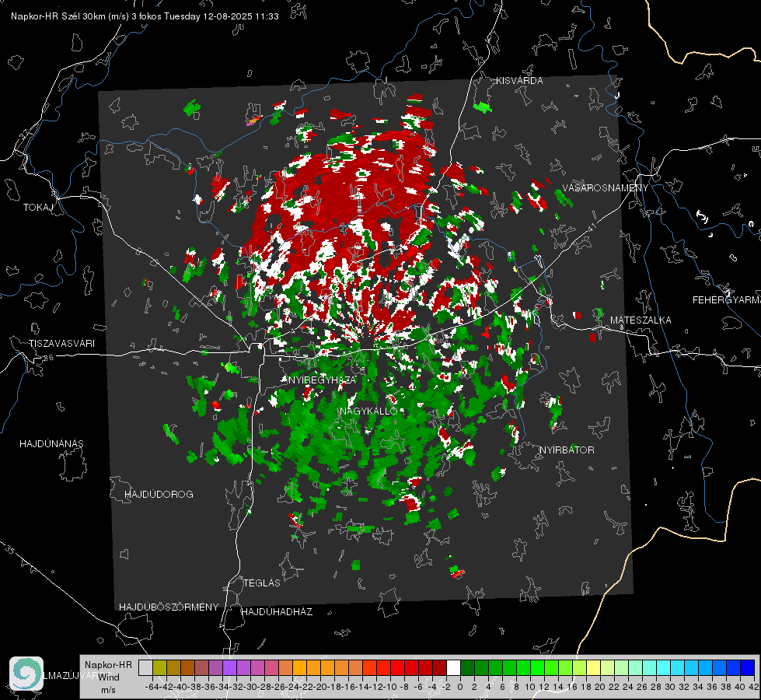This screenshot has height=700, width=761.
Task: Select the TÉGLÁS town label
Action: [262, 583]
